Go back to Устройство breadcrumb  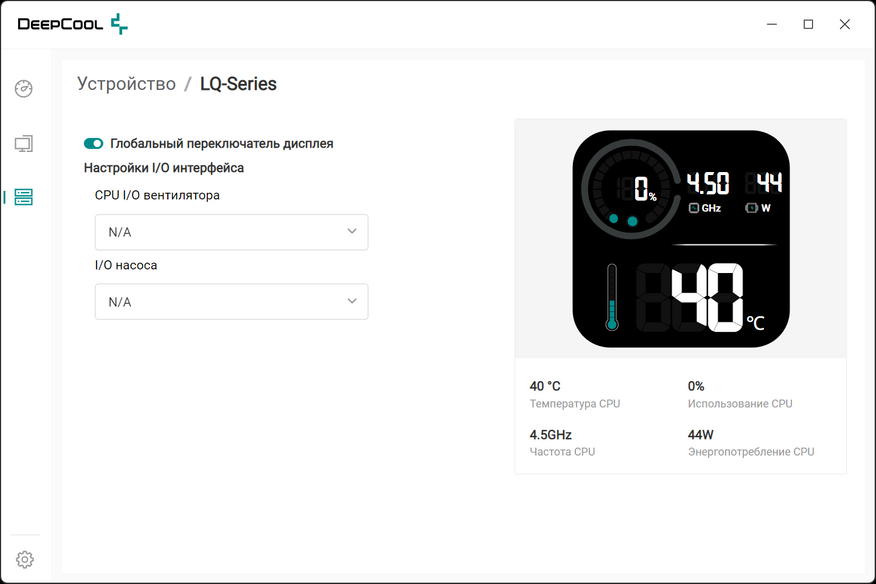point(126,84)
